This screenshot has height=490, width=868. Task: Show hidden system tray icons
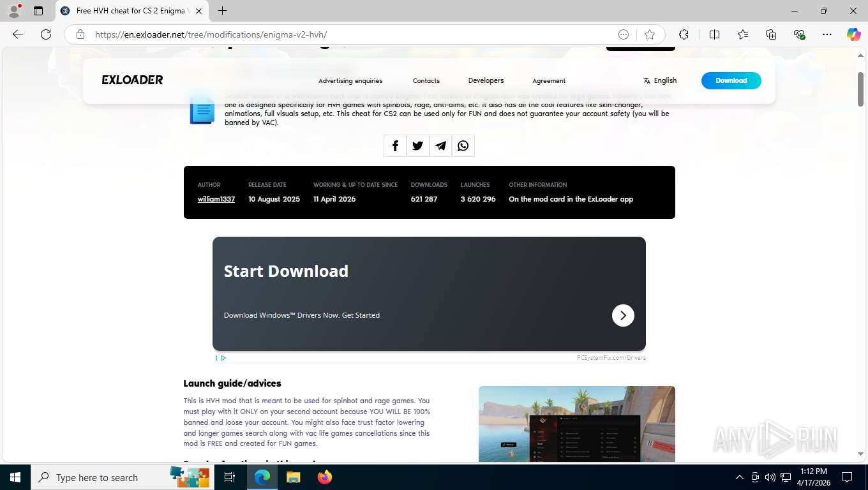pyautogui.click(x=740, y=477)
